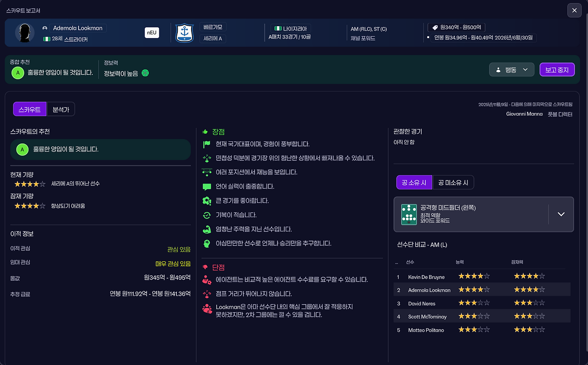Open the anchor shield club badge

point(185,33)
